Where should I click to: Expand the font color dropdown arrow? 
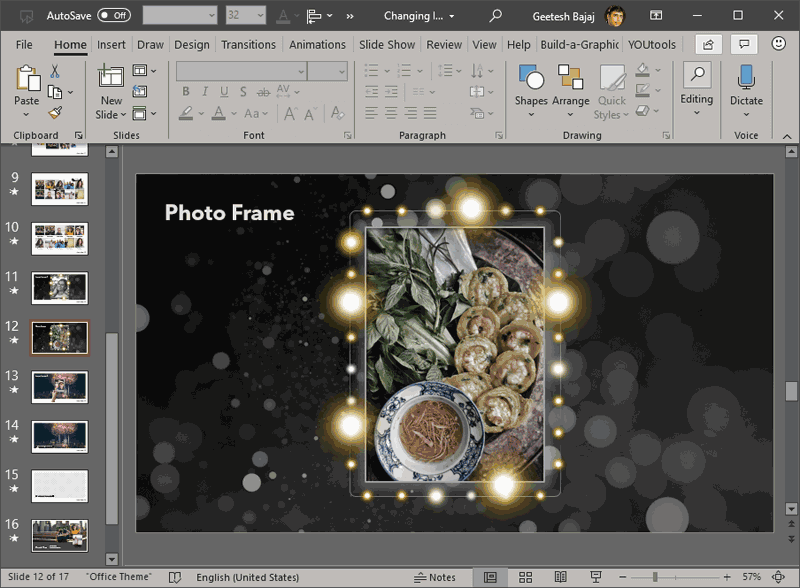pyautogui.click(x=232, y=112)
